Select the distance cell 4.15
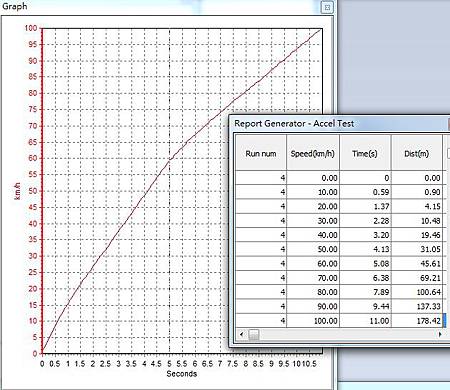Viewport: 450px width, 390px height. (x=417, y=206)
